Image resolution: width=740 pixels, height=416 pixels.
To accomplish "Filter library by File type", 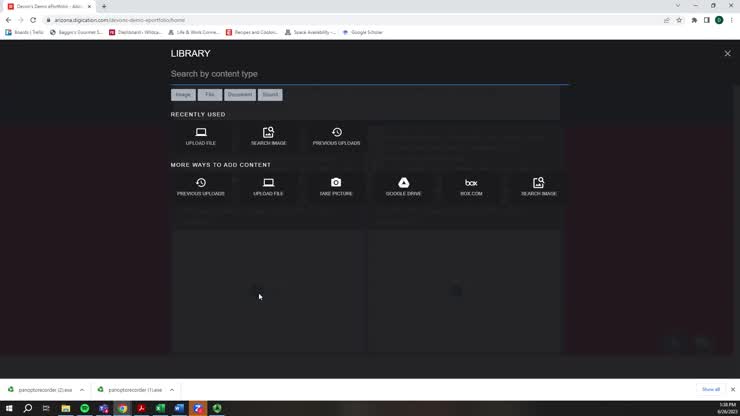I will coord(210,95).
